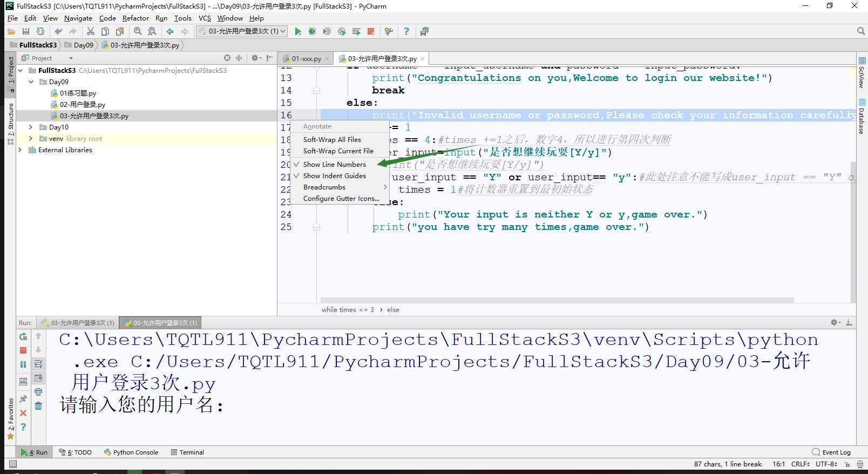Open the Python Console tool window

(131, 452)
